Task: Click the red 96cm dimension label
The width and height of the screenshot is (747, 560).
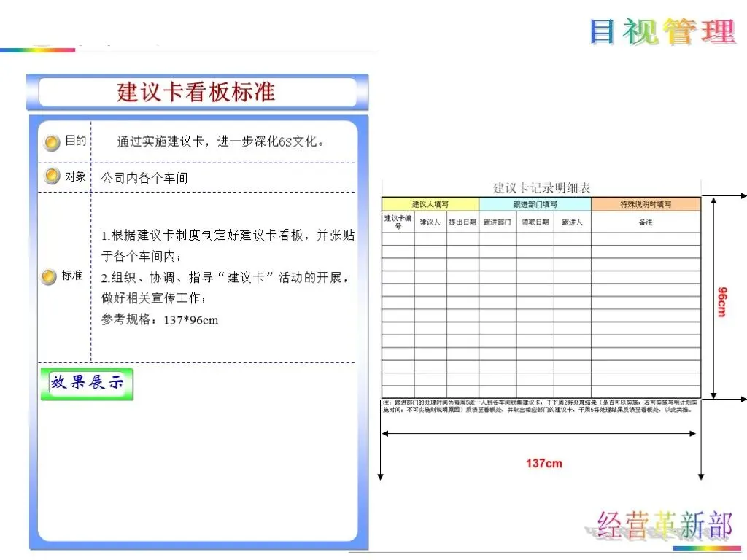Action: (722, 302)
